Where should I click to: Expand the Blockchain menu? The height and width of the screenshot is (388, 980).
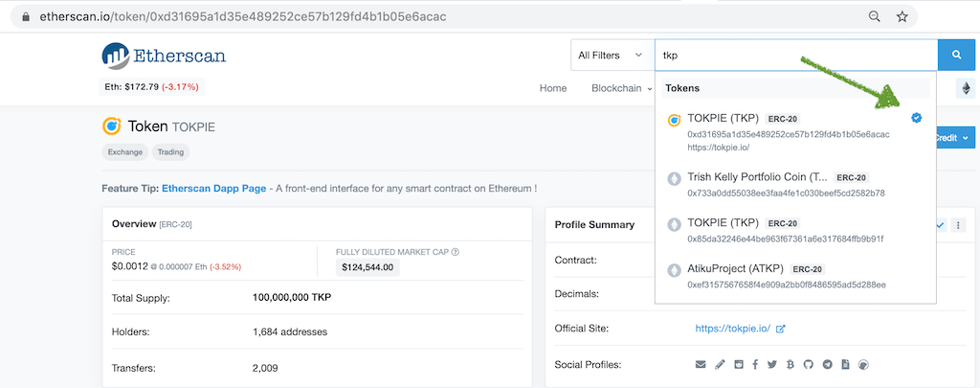tap(622, 88)
